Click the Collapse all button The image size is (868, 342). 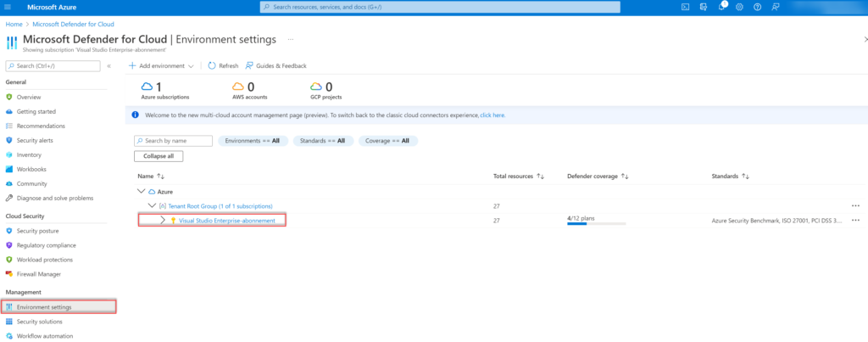[159, 156]
